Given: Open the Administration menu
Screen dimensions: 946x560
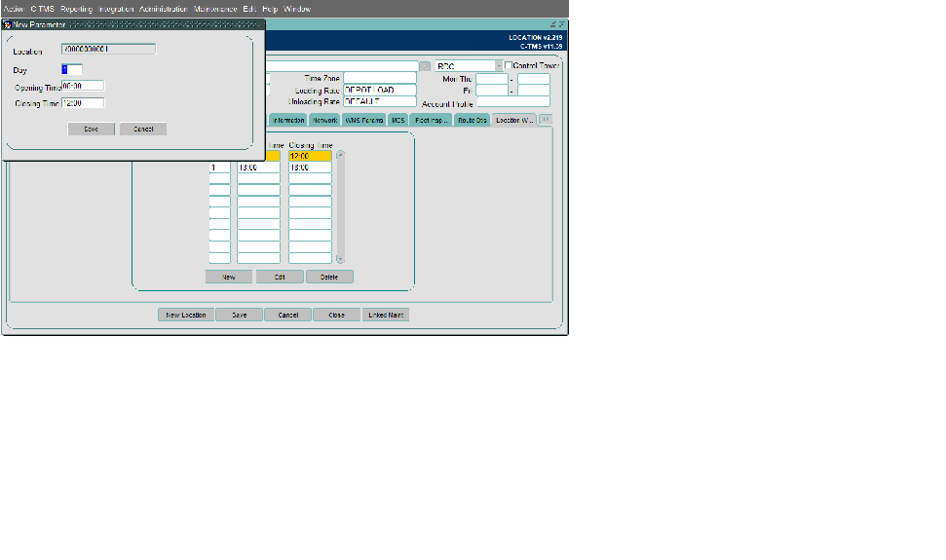Looking at the screenshot, I should coord(164,9).
